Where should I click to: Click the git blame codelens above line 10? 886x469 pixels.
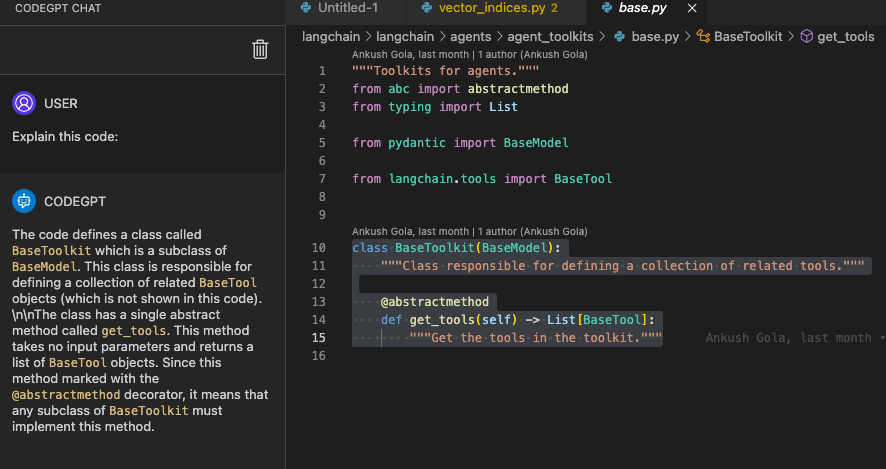pyautogui.click(x=470, y=232)
